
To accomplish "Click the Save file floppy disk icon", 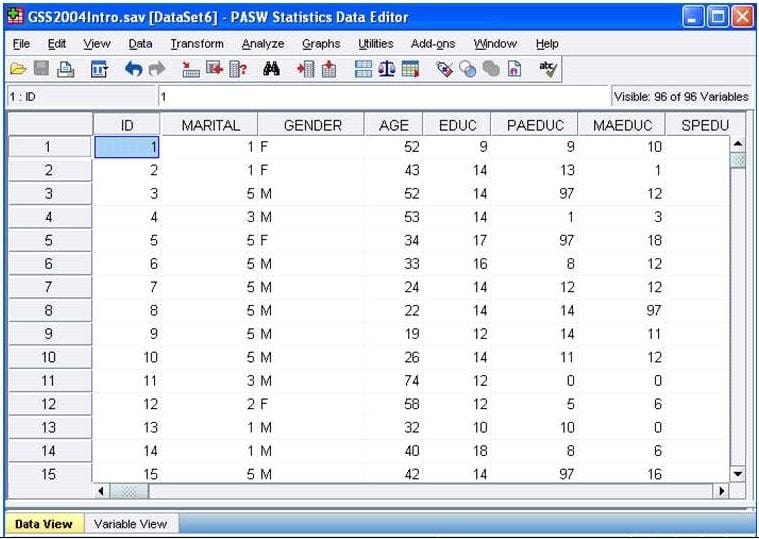I will click(42, 69).
